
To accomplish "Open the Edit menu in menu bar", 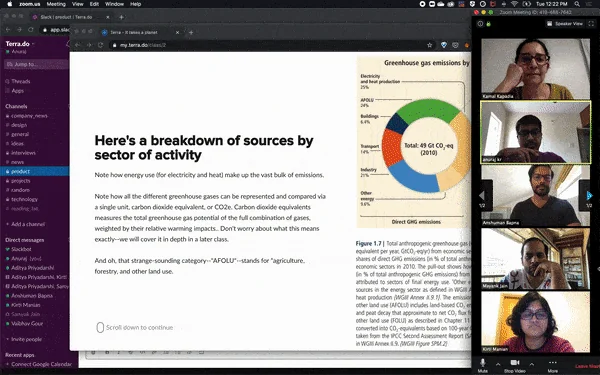I will (94, 4).
